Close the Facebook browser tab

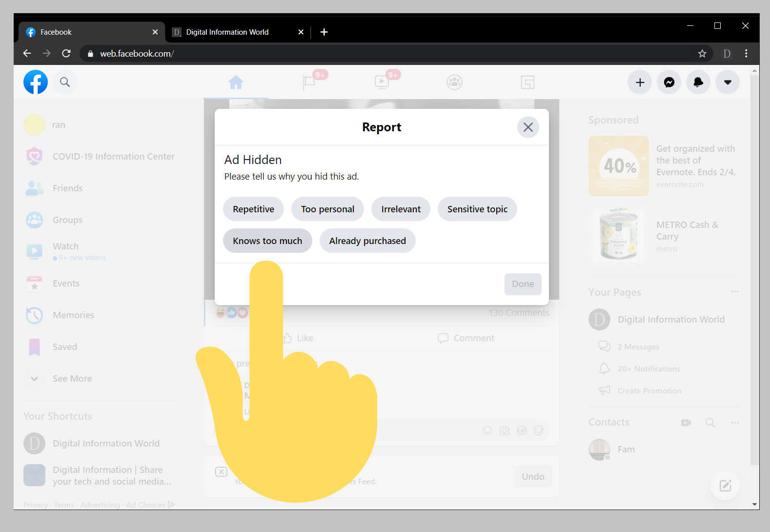pyautogui.click(x=155, y=32)
